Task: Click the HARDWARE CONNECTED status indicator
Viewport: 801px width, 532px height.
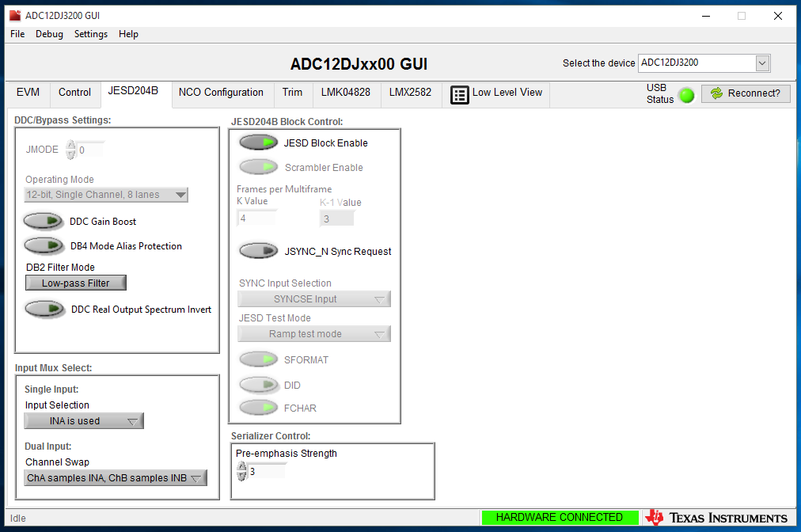Action: [x=560, y=517]
